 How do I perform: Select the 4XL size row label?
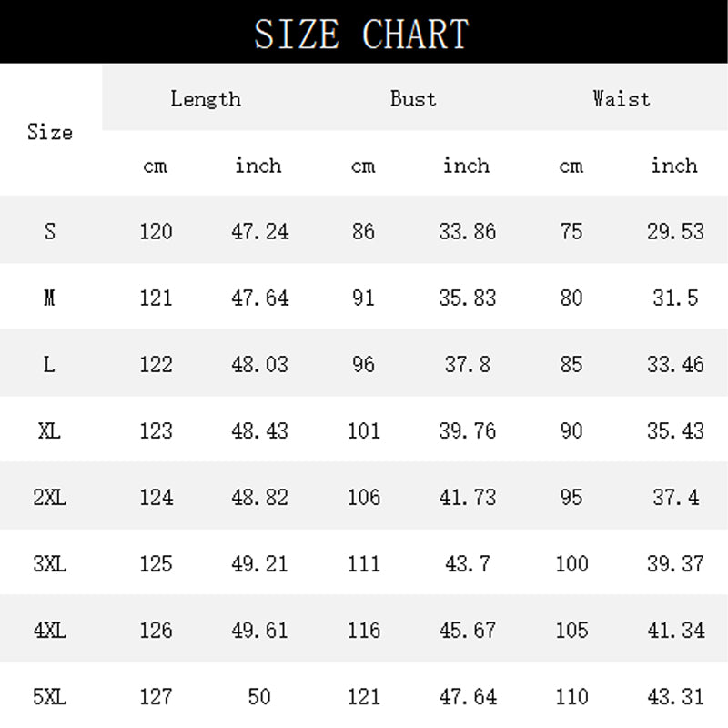tap(50, 630)
